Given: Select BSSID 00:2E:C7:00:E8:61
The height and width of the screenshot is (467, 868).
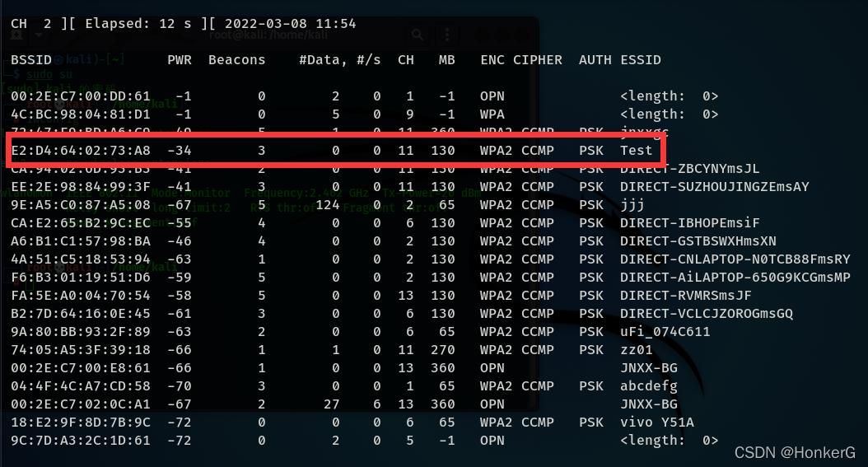Looking at the screenshot, I should [x=80, y=368].
